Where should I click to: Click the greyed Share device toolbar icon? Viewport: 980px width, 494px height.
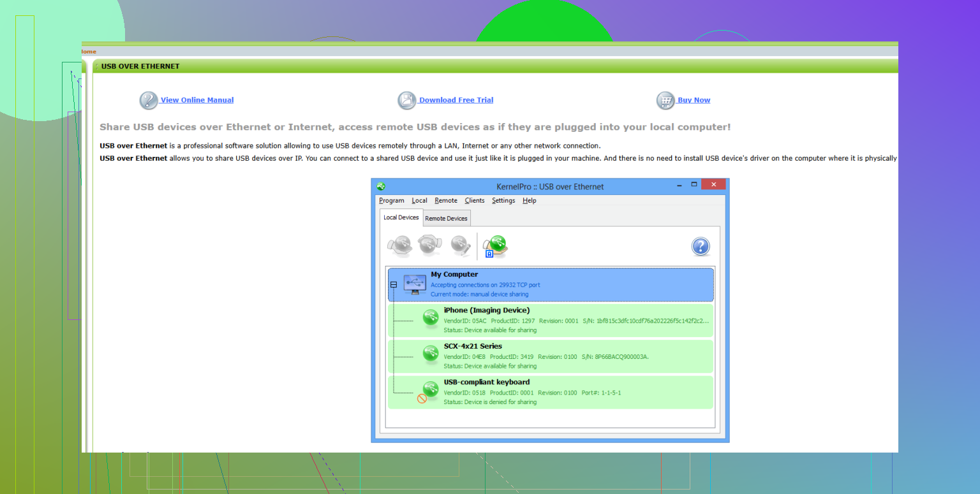coord(400,245)
